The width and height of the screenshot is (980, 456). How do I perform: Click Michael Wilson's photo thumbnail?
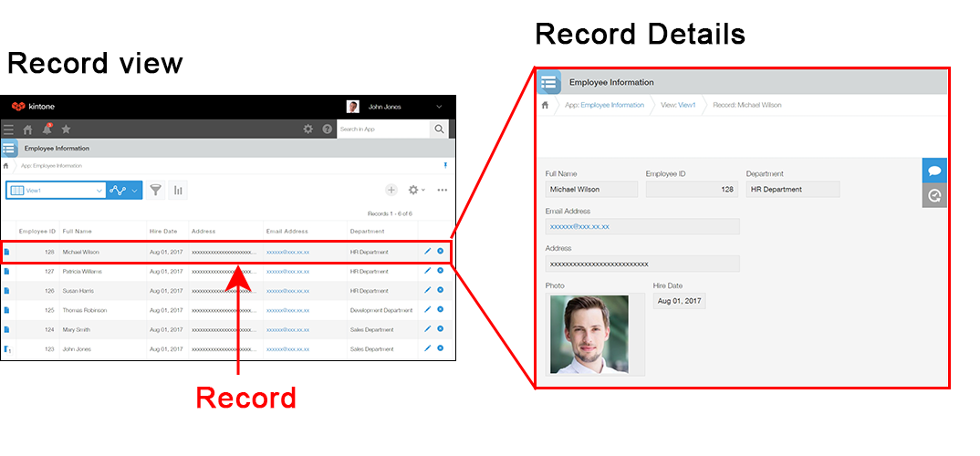pos(589,334)
